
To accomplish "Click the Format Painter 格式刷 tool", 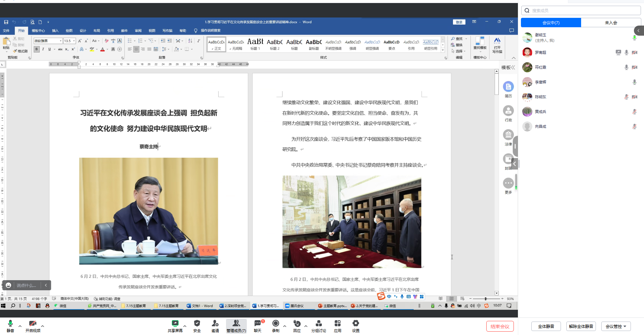I will click(21, 51).
